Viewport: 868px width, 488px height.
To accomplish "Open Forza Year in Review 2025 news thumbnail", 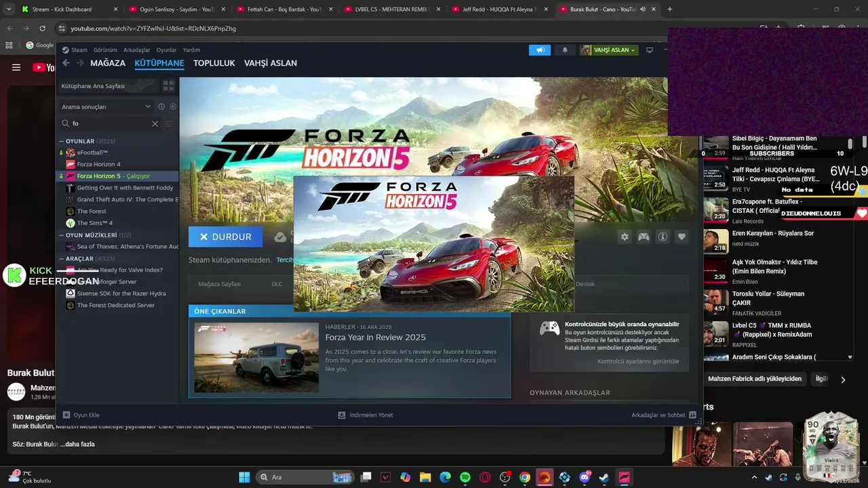I will pyautogui.click(x=256, y=357).
